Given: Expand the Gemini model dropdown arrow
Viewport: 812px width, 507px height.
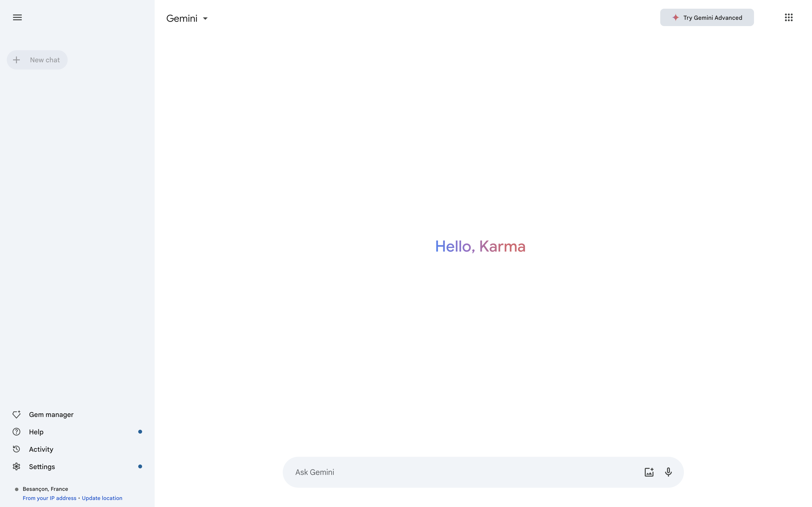Looking at the screenshot, I should click(205, 18).
